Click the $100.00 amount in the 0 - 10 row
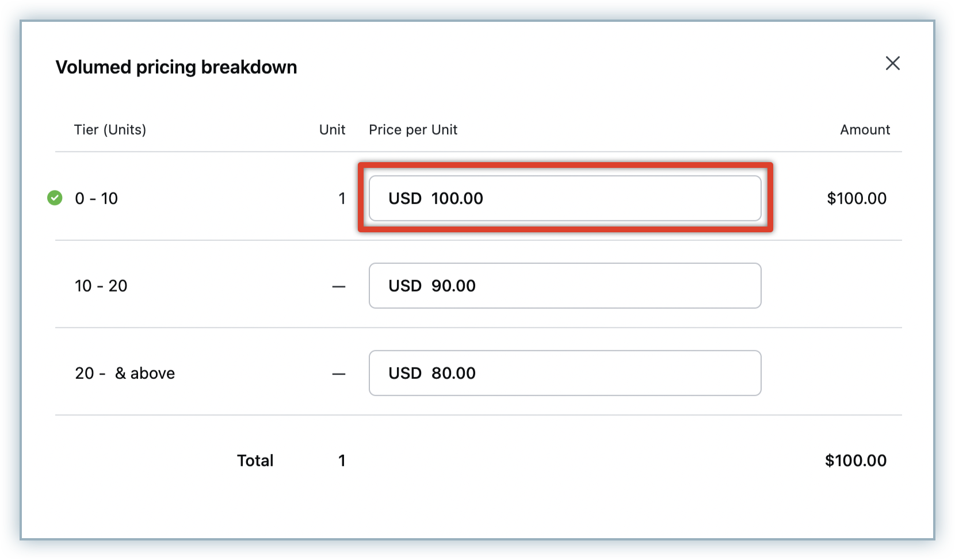The image size is (955, 560). tap(856, 198)
